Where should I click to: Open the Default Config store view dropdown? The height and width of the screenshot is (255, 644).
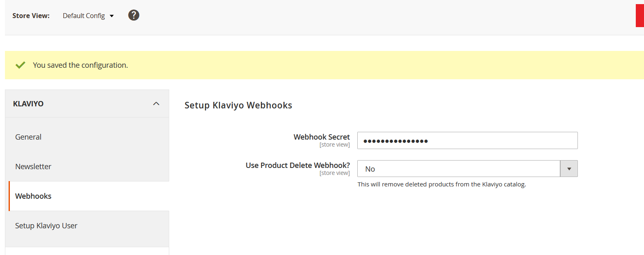coord(88,16)
